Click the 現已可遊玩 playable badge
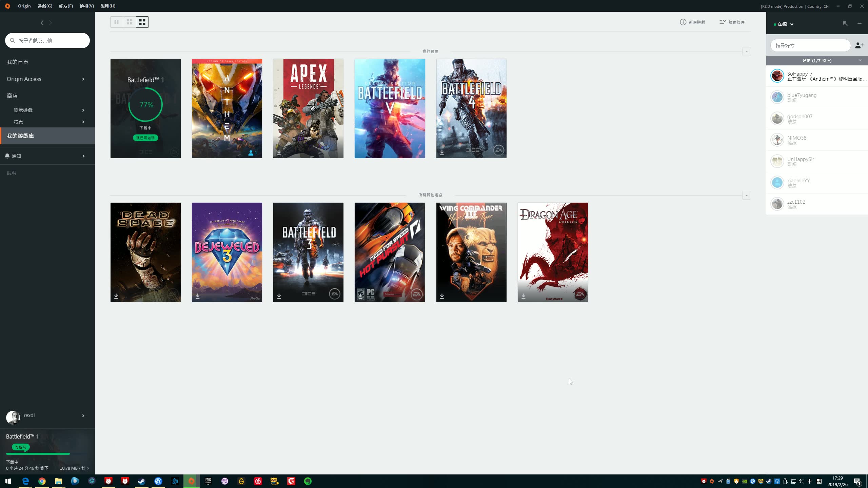This screenshot has height=488, width=868. coord(145,138)
